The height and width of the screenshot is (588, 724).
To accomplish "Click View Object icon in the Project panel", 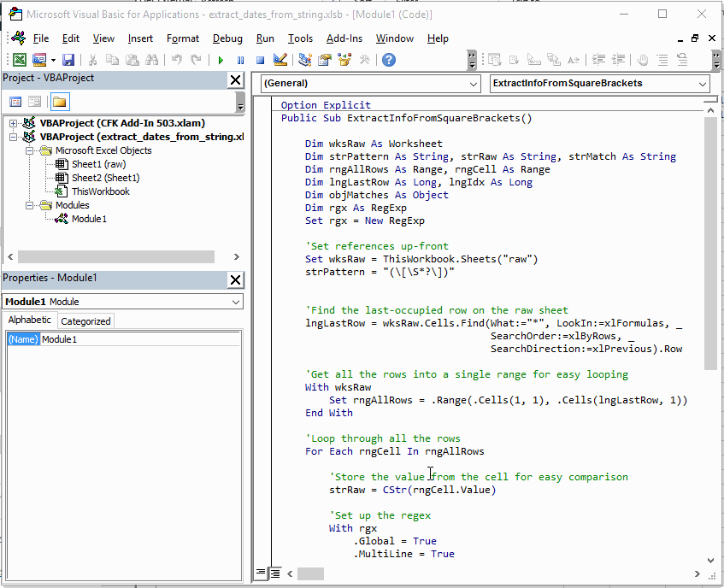I will [35, 102].
